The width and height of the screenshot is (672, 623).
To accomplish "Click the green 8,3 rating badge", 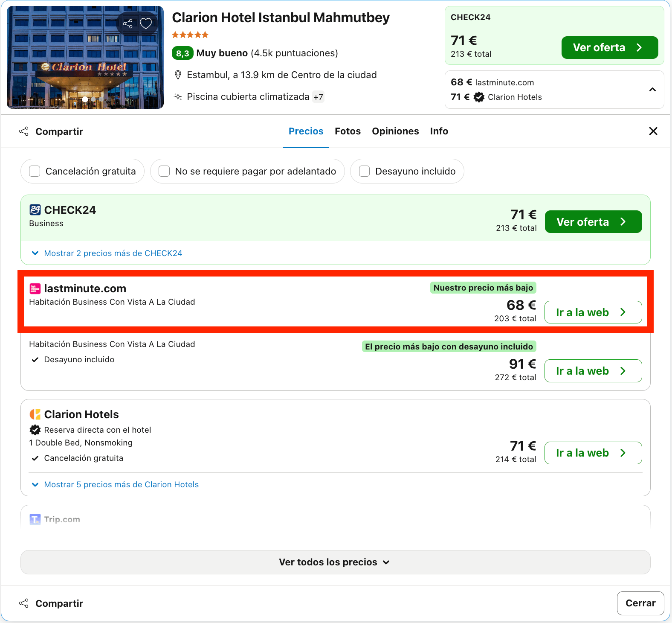I will click(182, 53).
